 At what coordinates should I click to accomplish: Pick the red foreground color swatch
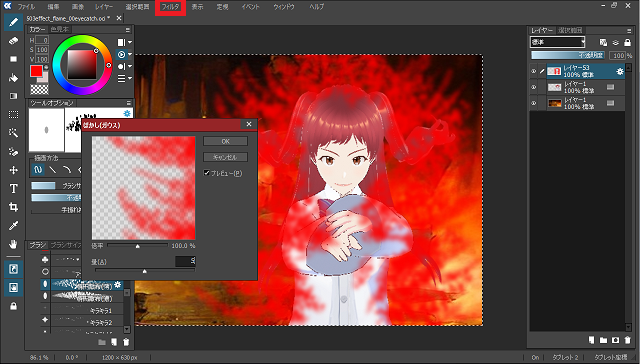tap(36, 71)
